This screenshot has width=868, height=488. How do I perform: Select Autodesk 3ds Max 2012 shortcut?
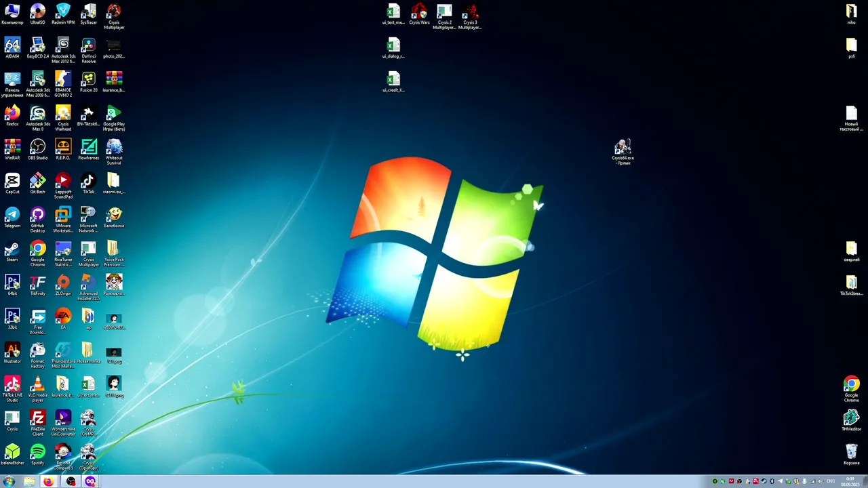63,50
